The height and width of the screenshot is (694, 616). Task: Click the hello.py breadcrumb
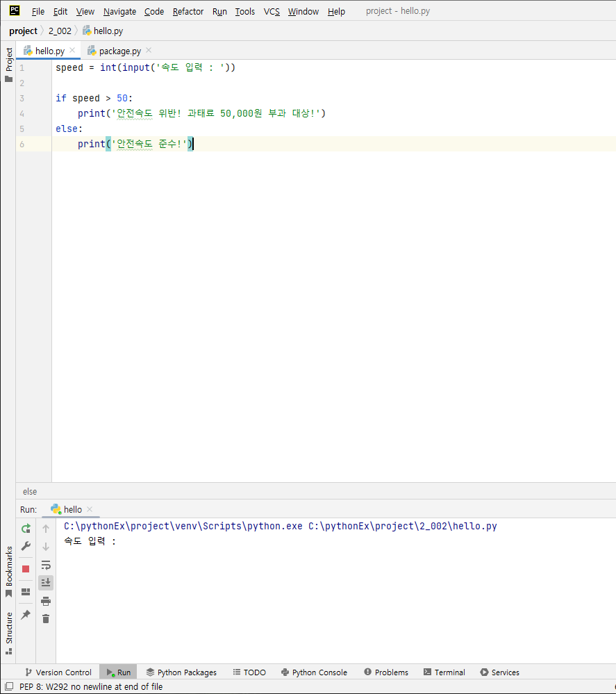point(103,31)
